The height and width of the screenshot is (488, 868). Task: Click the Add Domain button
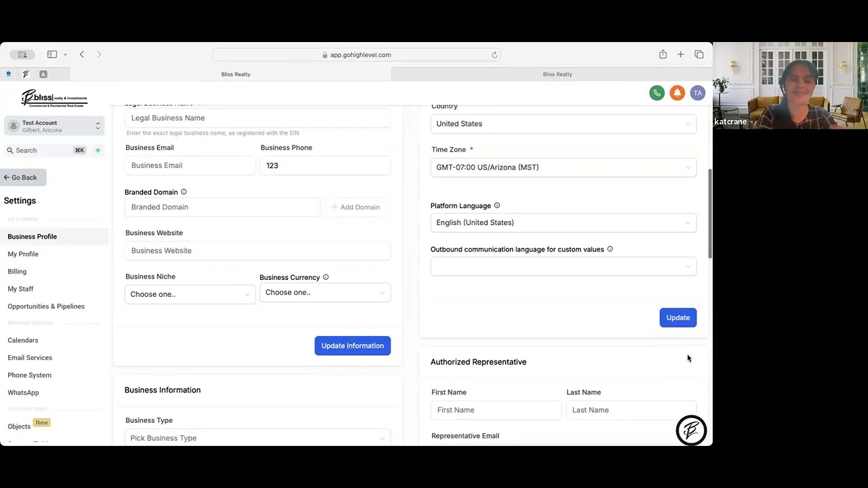click(x=356, y=207)
